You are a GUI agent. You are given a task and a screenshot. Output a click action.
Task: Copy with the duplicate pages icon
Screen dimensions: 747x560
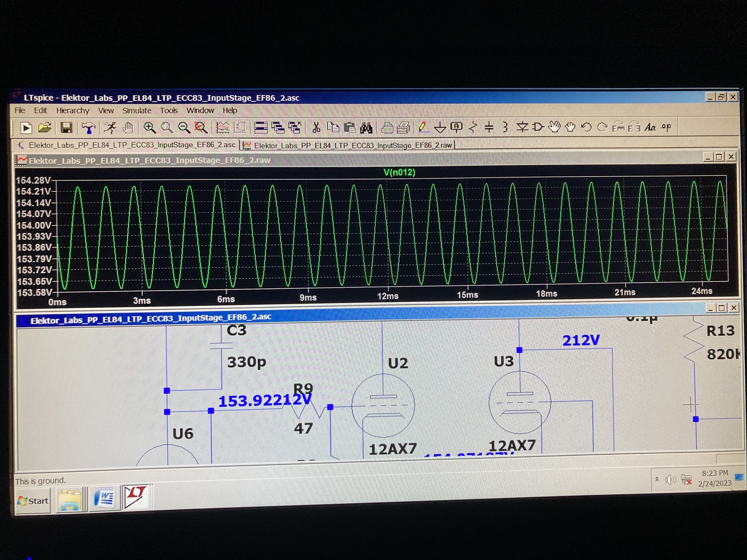pyautogui.click(x=333, y=128)
